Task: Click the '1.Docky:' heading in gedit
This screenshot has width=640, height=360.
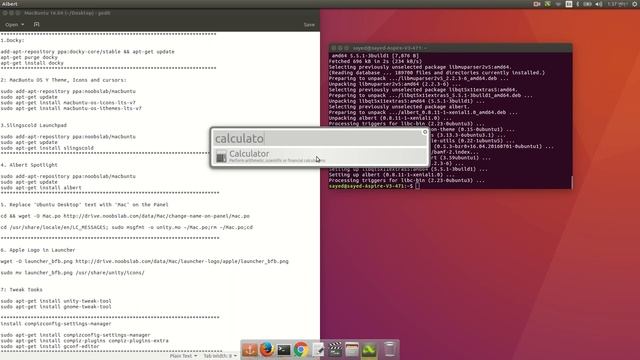Action: (x=13, y=40)
